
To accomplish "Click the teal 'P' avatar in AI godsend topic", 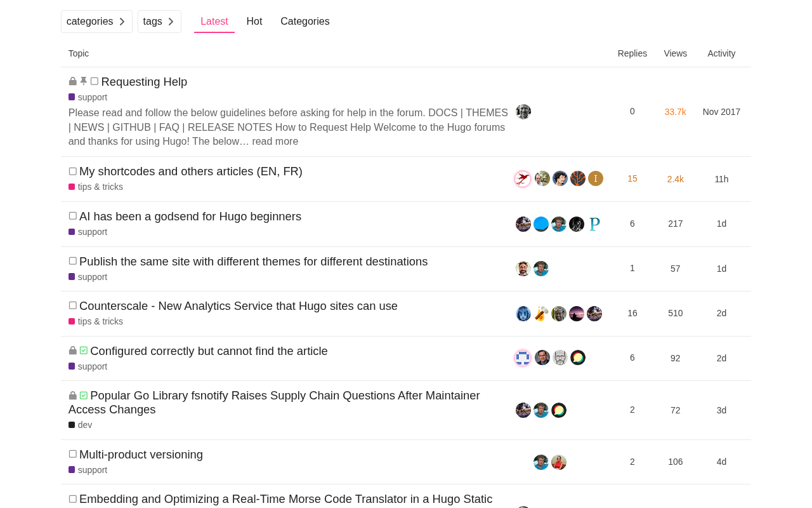I will tap(594, 224).
